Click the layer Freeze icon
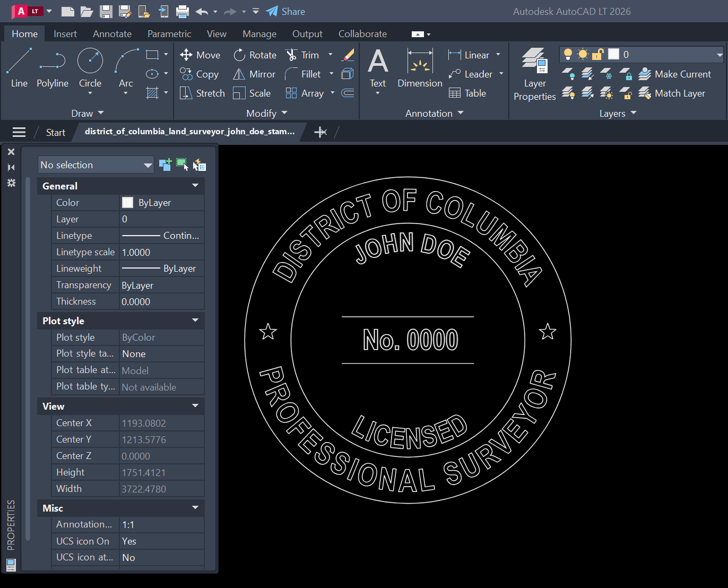Viewport: 728px width, 588px height. [606, 74]
